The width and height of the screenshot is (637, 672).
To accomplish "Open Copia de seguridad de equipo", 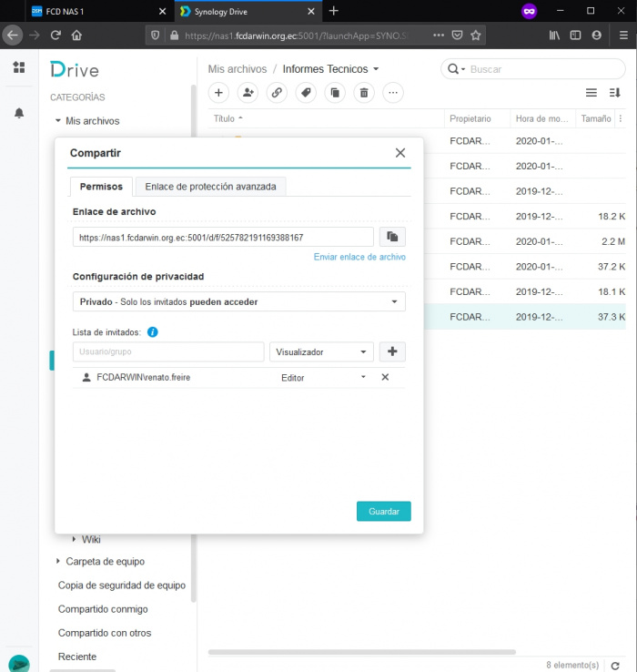I will coord(122,585).
